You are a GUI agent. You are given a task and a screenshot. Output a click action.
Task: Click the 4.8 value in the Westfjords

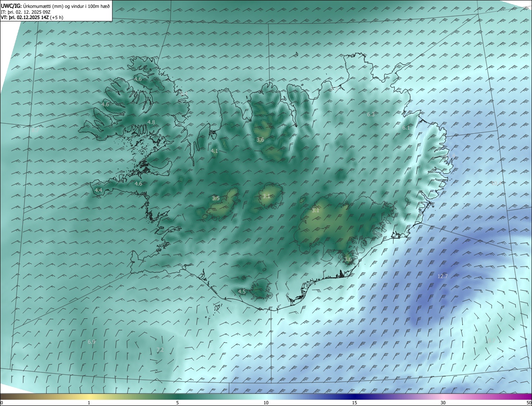point(151,122)
